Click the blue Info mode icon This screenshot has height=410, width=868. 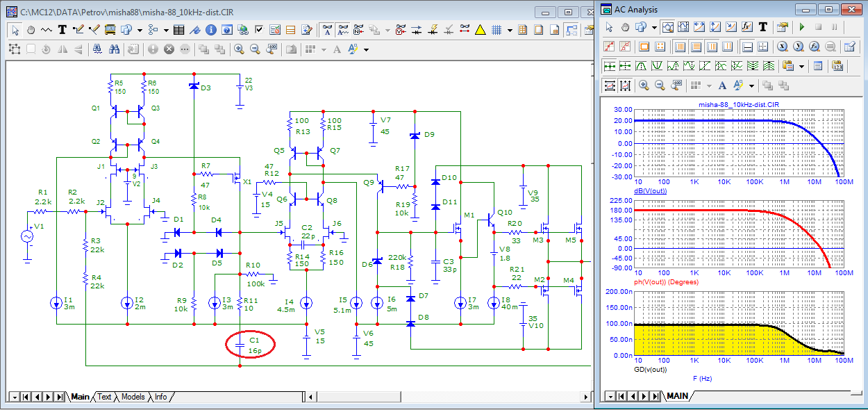210,30
